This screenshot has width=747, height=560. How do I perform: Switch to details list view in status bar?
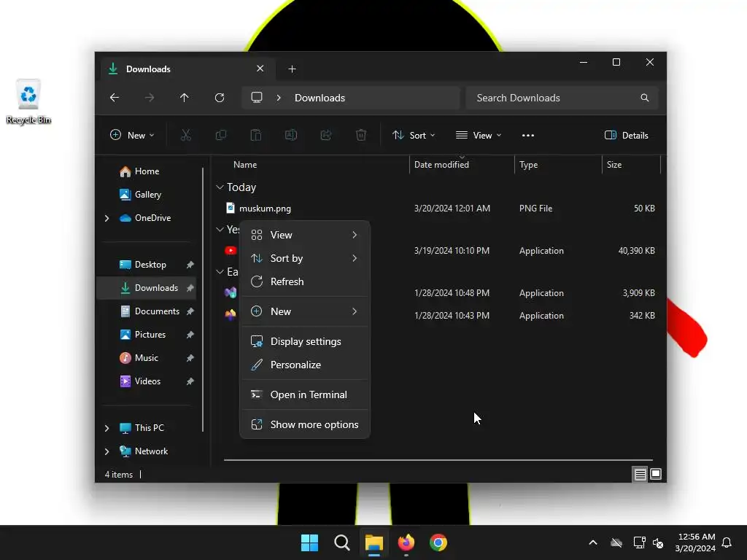coord(640,474)
